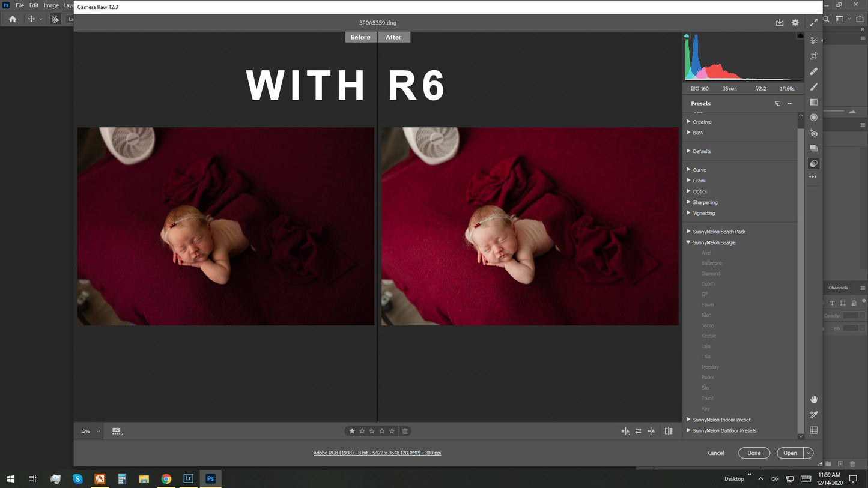Expand the SunnyMelon Beach Pack group
This screenshot has width=868, height=488.
(x=688, y=232)
